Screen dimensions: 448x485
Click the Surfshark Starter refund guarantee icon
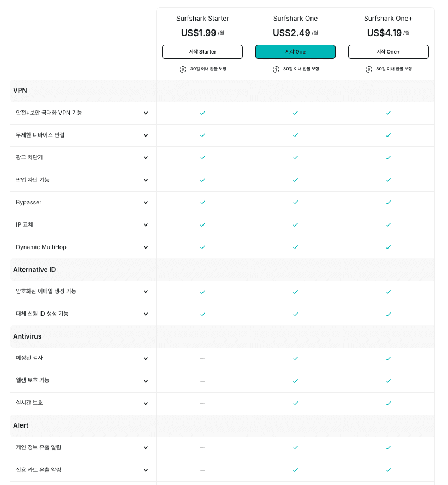point(183,69)
